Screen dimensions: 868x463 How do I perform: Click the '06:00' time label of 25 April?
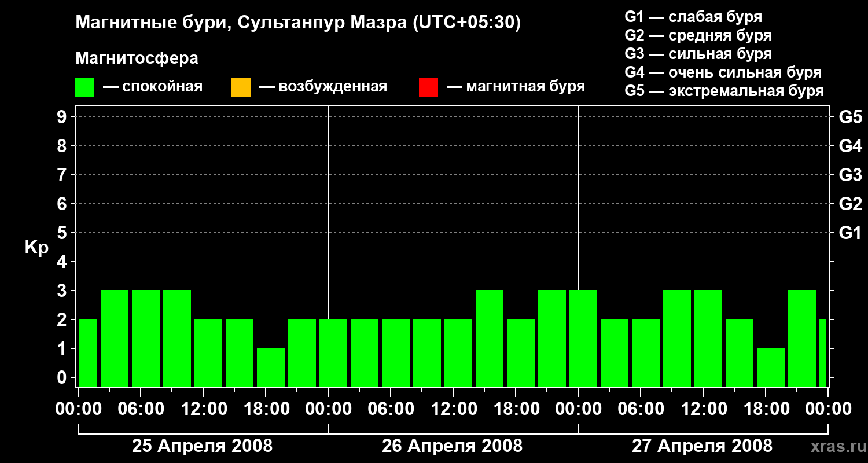point(141,409)
